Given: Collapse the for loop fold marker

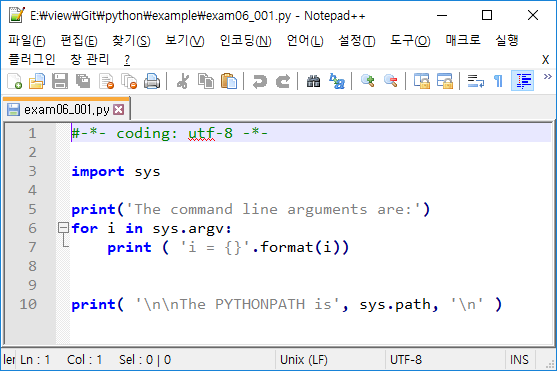Looking at the screenshot, I should pos(63,227).
